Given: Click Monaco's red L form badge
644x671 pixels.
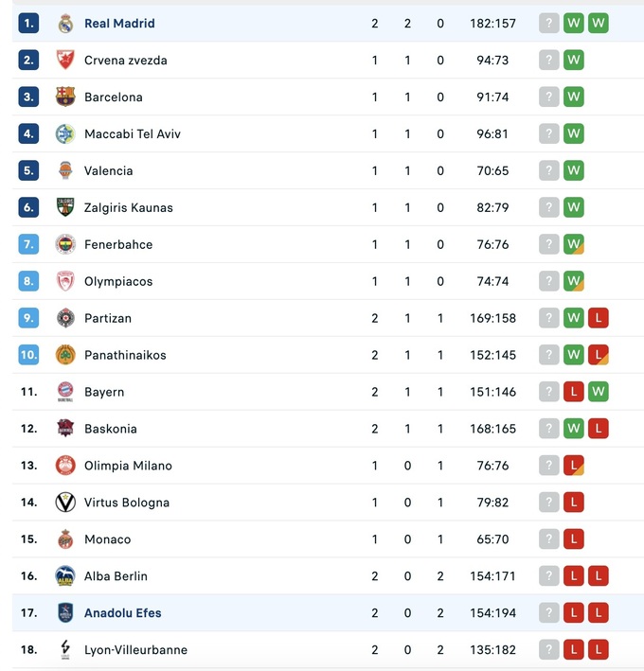Looking at the screenshot, I should (x=573, y=540).
